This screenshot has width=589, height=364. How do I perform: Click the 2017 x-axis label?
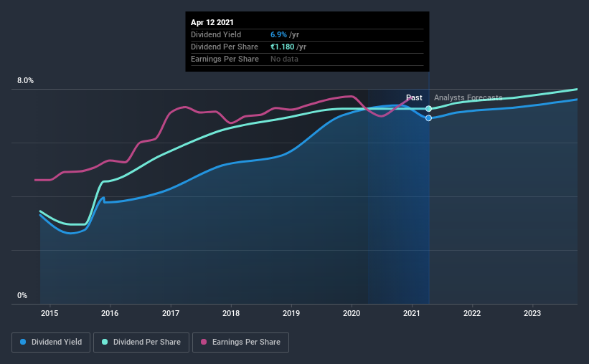(171, 313)
